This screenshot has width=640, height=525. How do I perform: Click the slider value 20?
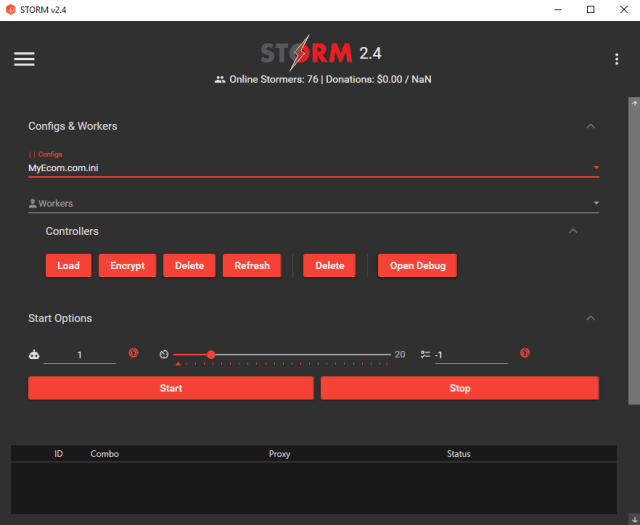coord(400,354)
